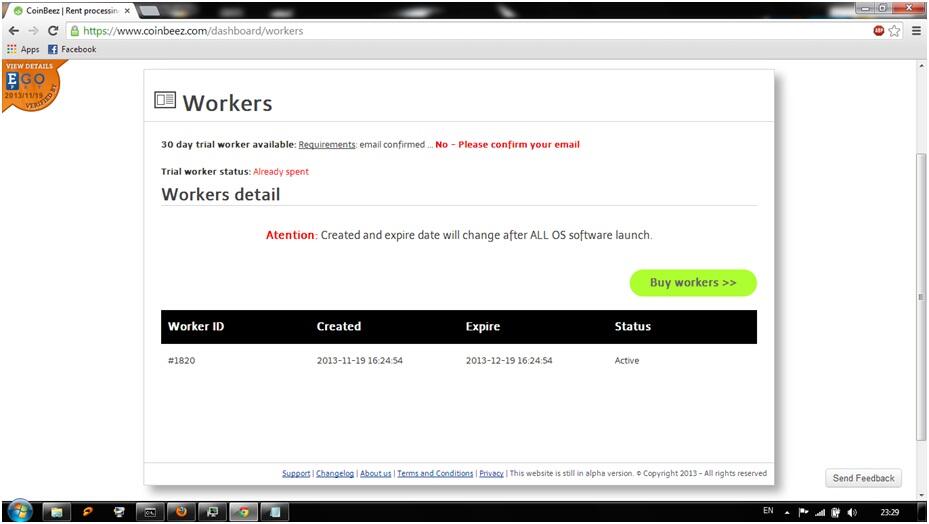Image resolution: width=929 pixels, height=524 pixels.
Task: Open Terms and Conditions footer link
Action: (435, 474)
